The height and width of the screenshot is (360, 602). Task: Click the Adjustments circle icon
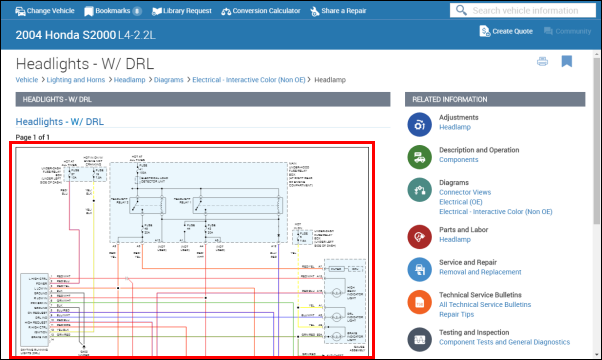click(419, 124)
